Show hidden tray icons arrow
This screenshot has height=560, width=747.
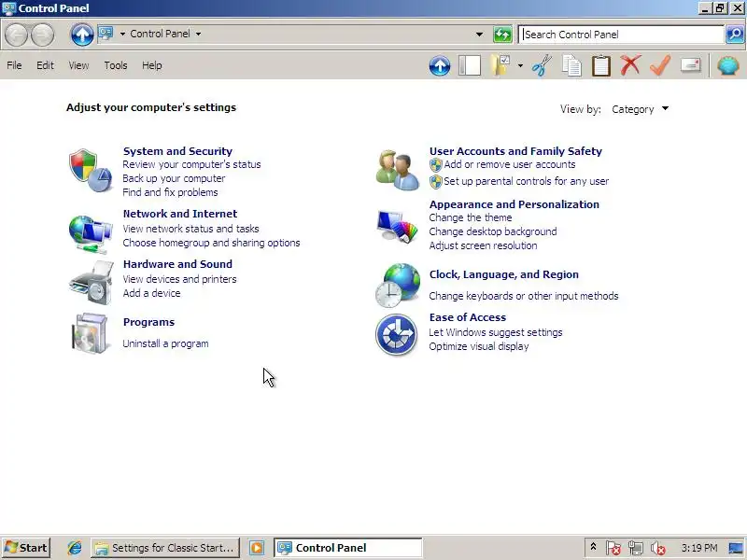click(x=593, y=547)
